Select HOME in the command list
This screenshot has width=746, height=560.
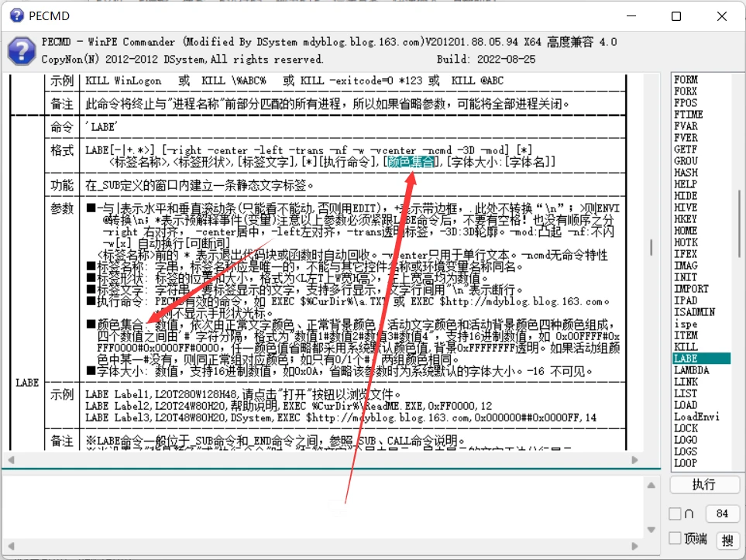[x=685, y=231]
